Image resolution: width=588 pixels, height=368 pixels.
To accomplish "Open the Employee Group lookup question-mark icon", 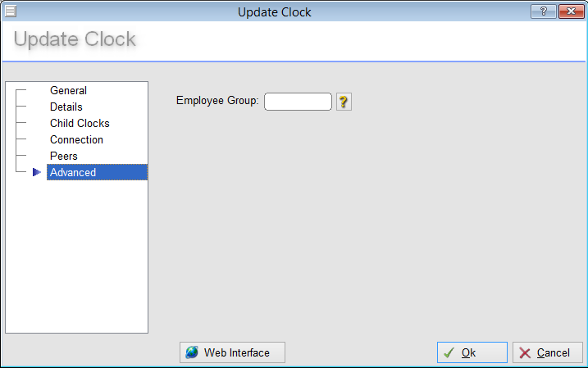I will pos(344,102).
